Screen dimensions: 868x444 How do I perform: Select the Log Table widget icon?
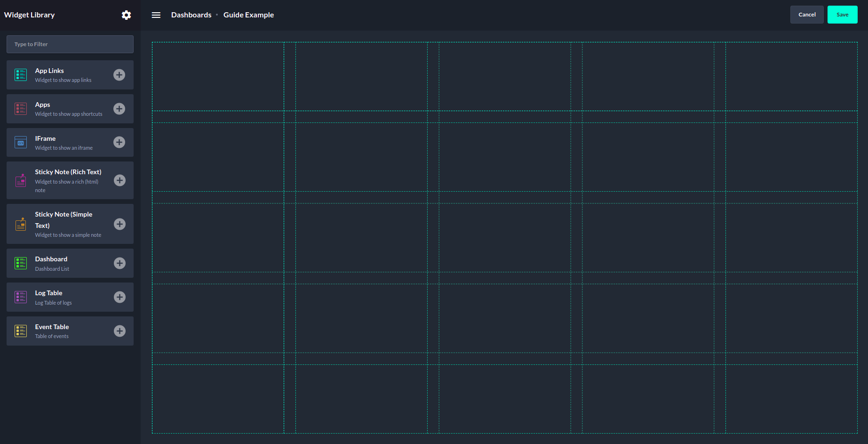(20, 297)
